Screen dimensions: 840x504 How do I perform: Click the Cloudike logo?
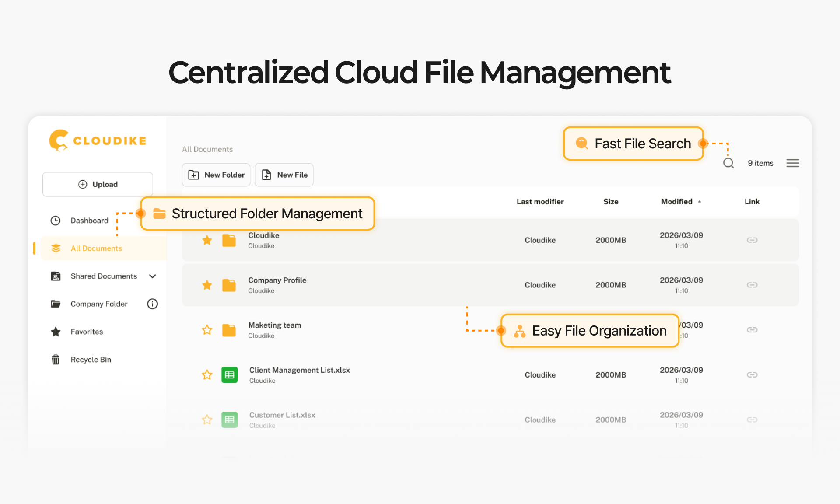pyautogui.click(x=98, y=140)
